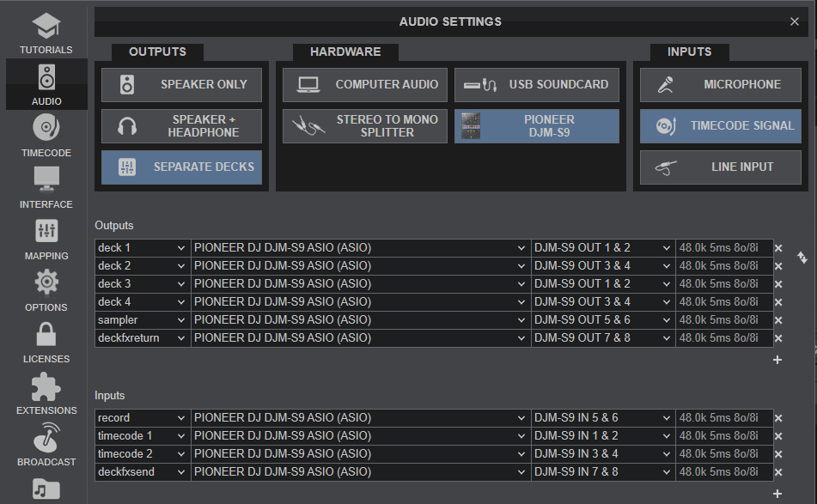Click the INPUTS section tab header
817x504 pixels.
(x=689, y=52)
